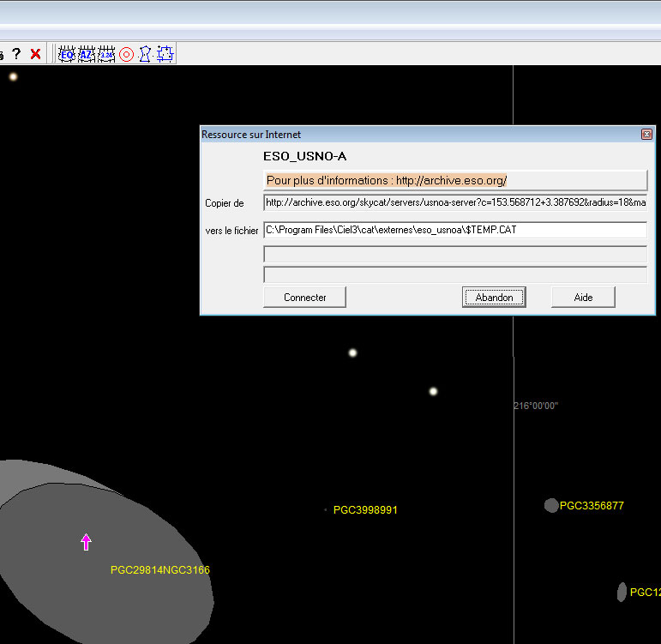The width and height of the screenshot is (661, 644).
Task: Close the Ressource sur Internet dialog
Action: coord(646,134)
